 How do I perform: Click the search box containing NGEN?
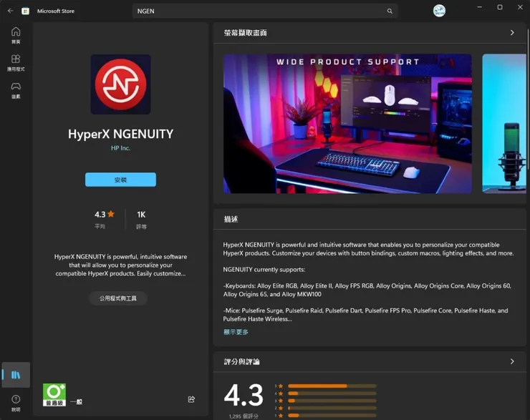tap(265, 11)
